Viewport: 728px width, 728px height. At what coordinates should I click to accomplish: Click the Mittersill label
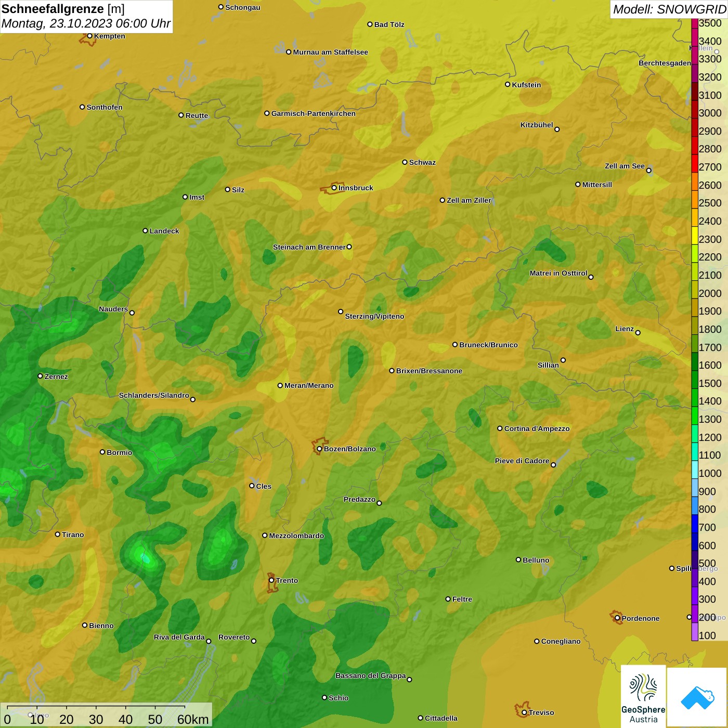(597, 185)
